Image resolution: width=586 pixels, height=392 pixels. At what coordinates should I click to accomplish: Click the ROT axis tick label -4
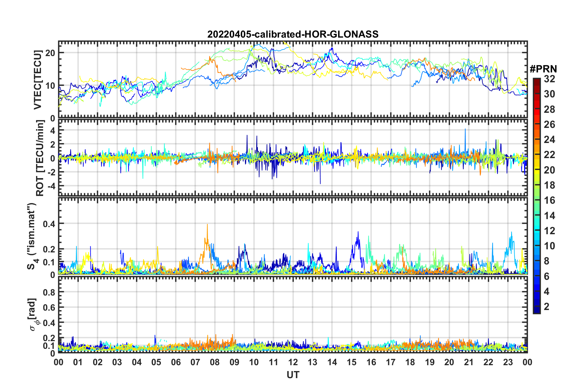click(x=51, y=186)
